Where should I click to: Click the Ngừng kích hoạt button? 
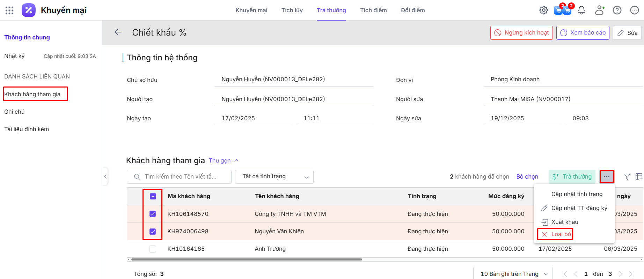pos(521,33)
